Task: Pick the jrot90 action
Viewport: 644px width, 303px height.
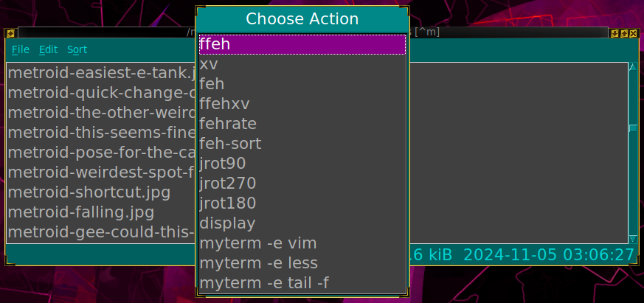Action: (302, 163)
